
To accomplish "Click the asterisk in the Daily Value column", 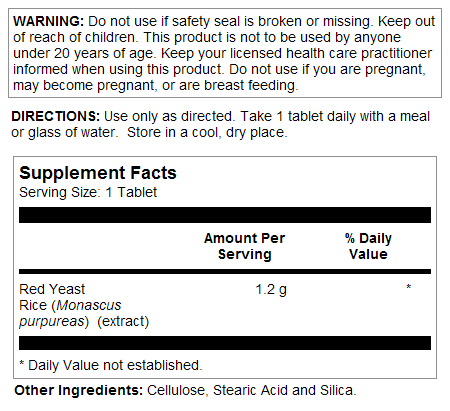I will [x=408, y=287].
